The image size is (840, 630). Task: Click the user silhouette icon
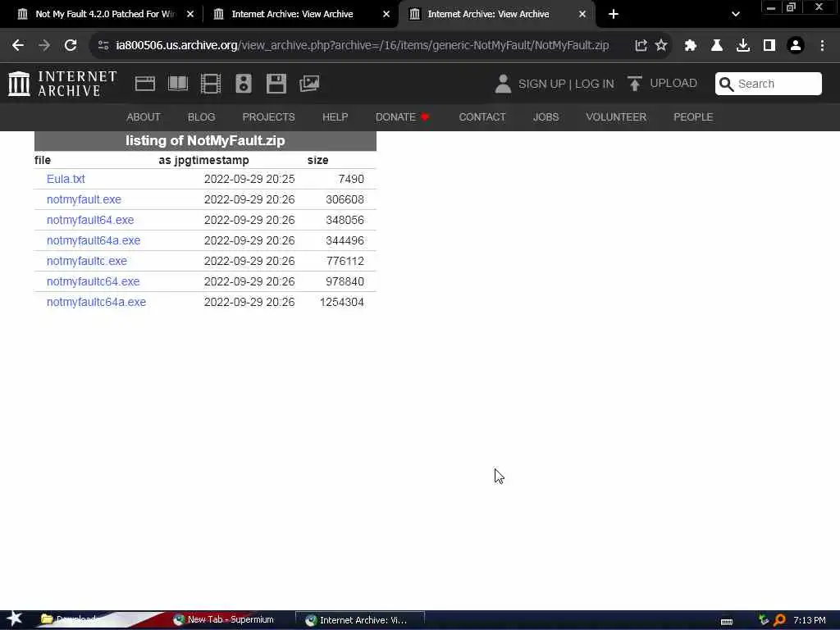click(503, 84)
